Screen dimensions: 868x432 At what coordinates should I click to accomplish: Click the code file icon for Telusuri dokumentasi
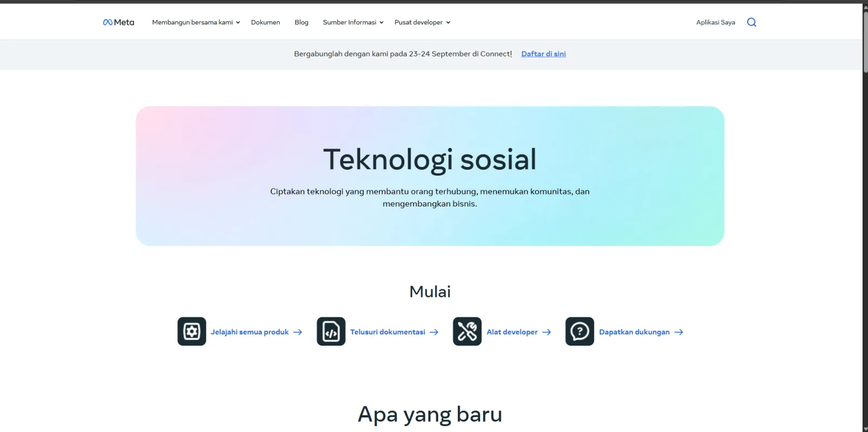tap(331, 331)
